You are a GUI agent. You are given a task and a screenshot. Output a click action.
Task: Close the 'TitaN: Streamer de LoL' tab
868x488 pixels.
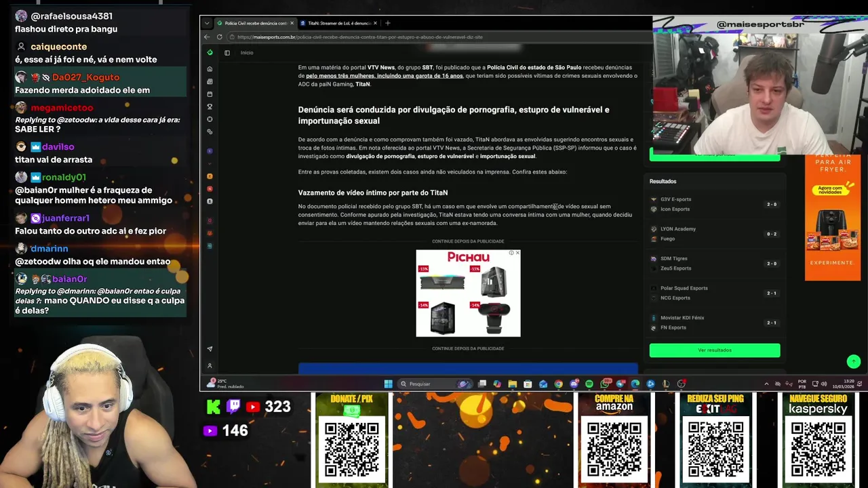pos(376,23)
